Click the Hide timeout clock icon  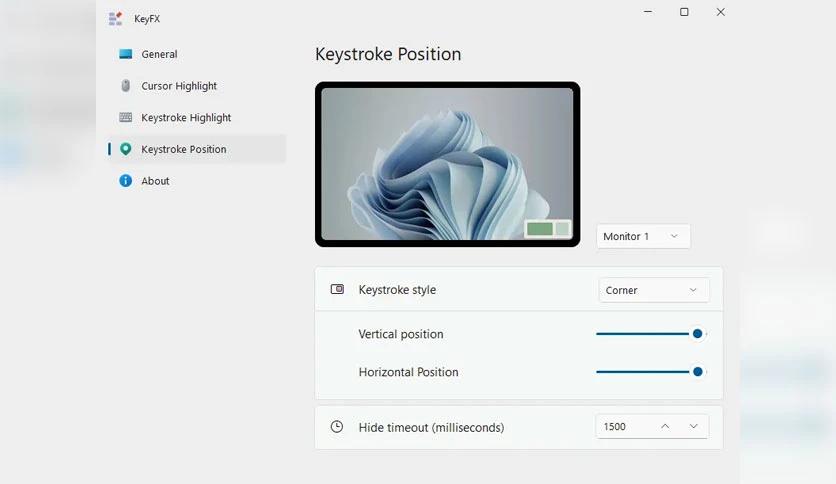(337, 426)
